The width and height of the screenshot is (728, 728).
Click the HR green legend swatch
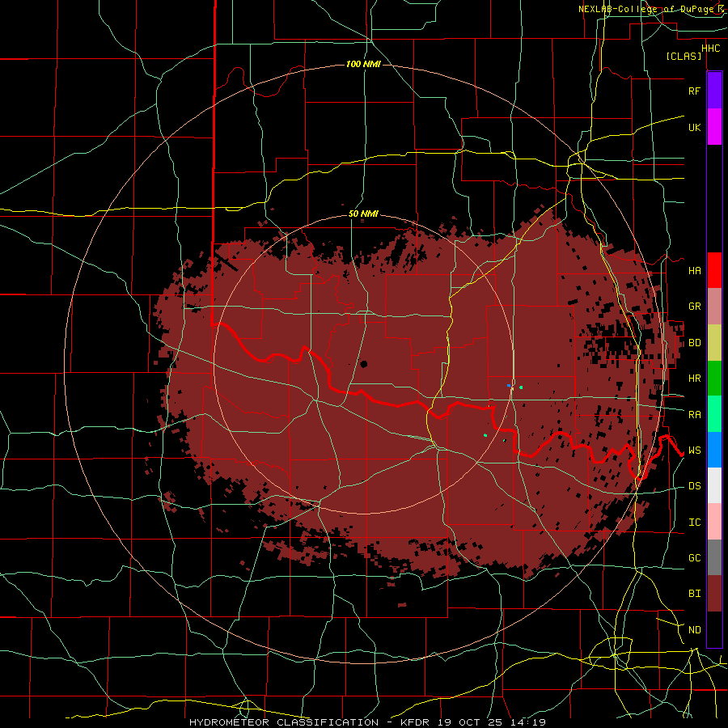(714, 378)
